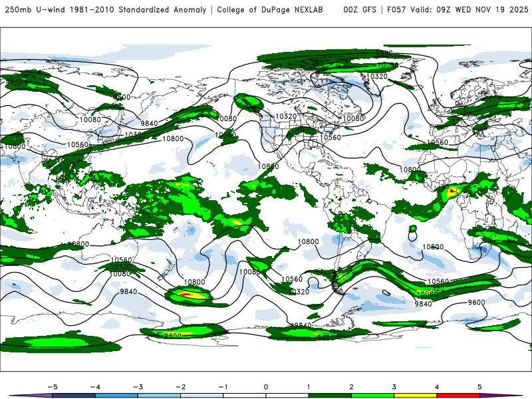
Task: Click the "-5" colorbar tick label
Action: (53, 387)
